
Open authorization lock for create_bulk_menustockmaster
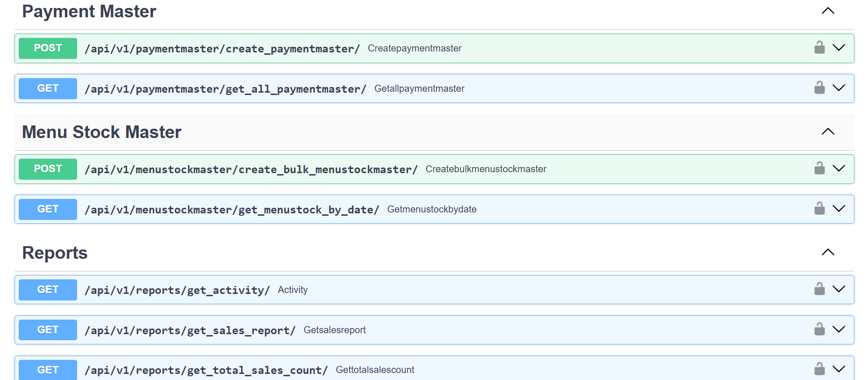tap(819, 168)
